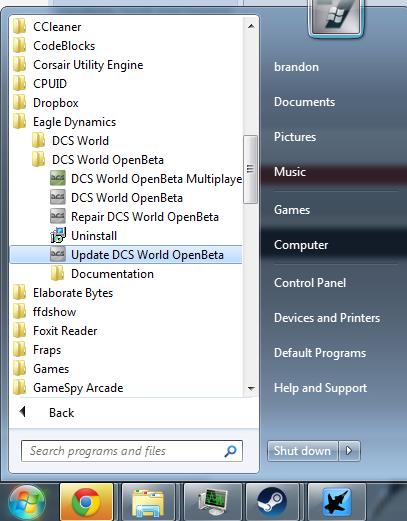
Task: Click the ffdshow folder icon
Action: click(x=19, y=312)
